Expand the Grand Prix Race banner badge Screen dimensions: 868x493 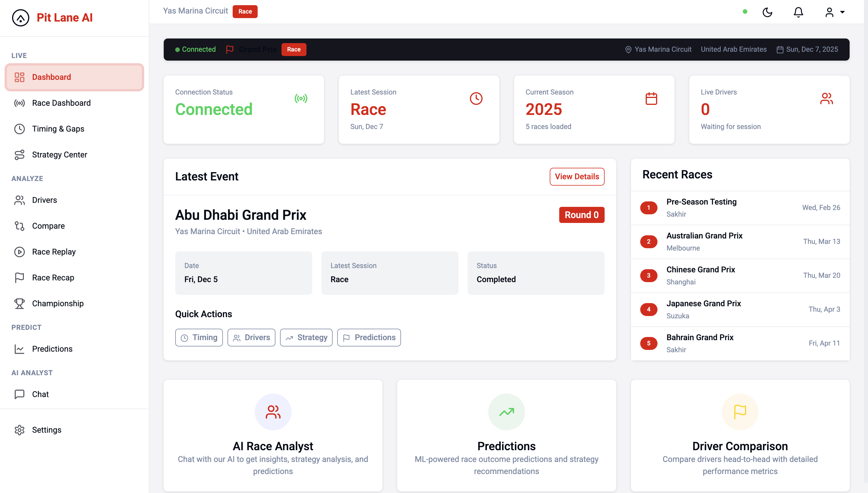coord(293,49)
